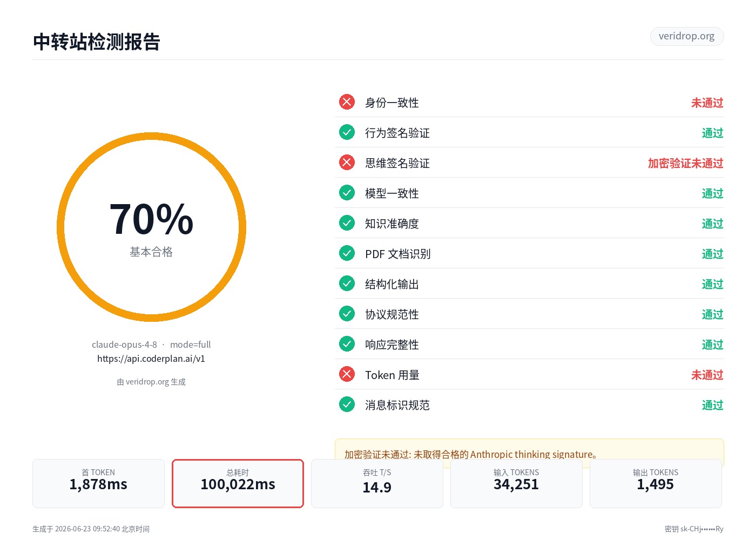Click the green check icon beside 响应完整性
This screenshot has height=540, width=756.
pos(347,343)
